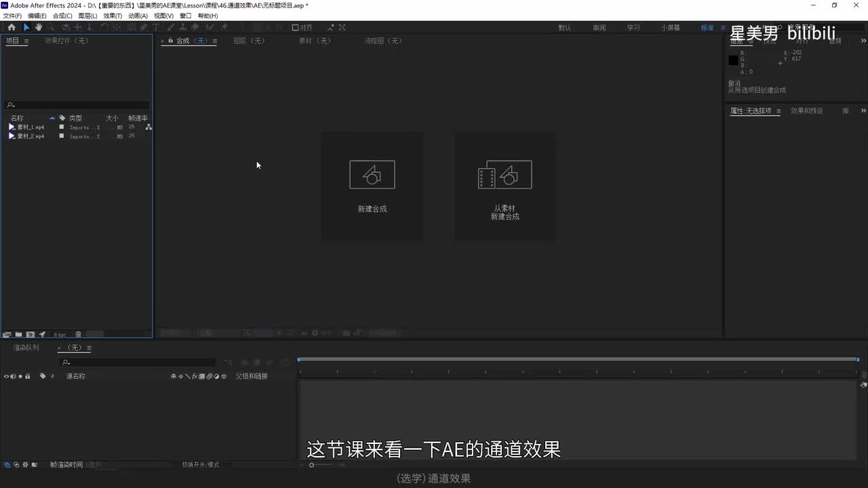Click the label tag column in timeline

[43, 376]
